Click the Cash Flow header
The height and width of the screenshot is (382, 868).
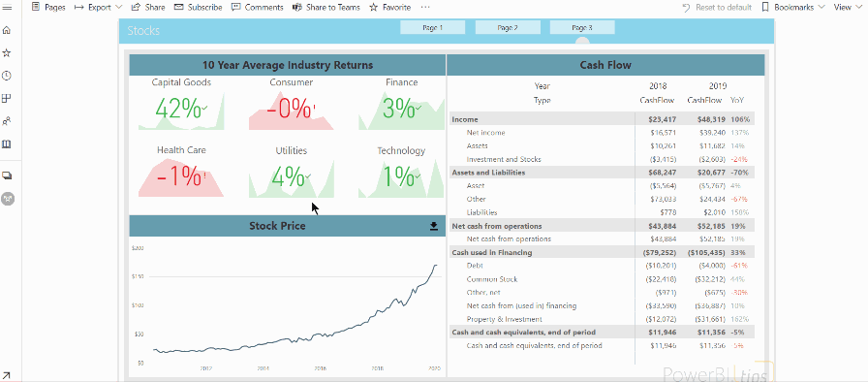pyautogui.click(x=605, y=65)
